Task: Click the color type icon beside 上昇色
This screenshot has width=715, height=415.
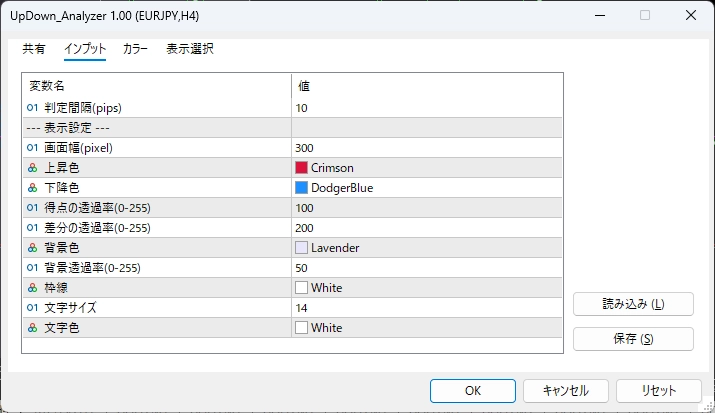Action: point(33,168)
